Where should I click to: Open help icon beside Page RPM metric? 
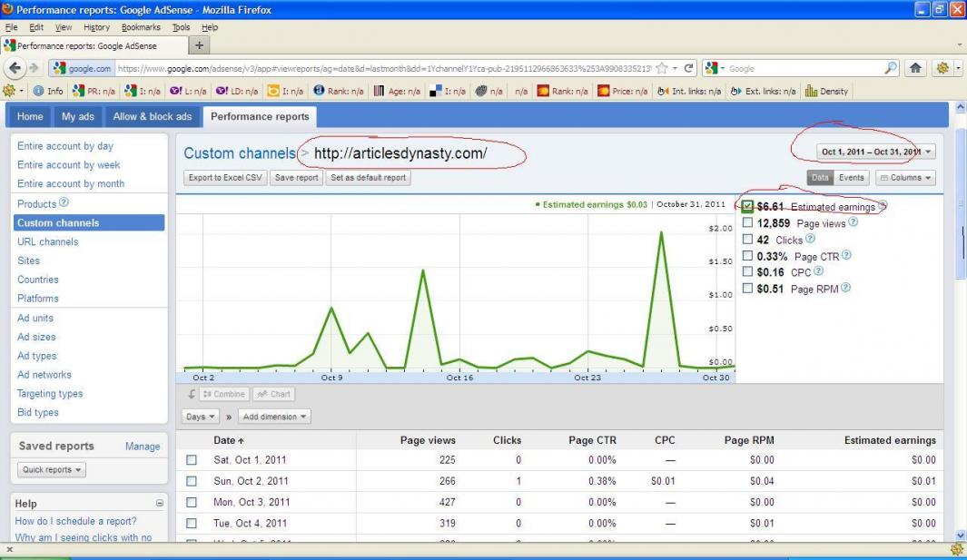coord(845,288)
